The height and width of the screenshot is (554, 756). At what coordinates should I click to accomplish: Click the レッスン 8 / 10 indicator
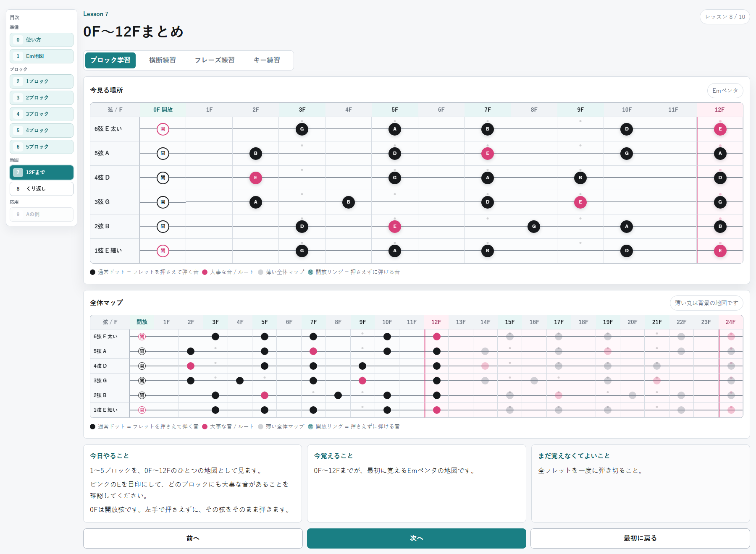725,17
